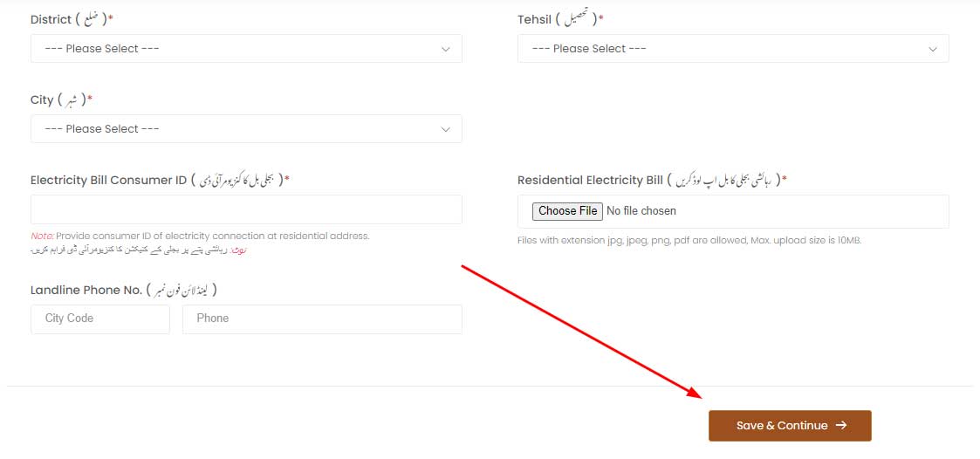Click the chevron arrow in Tehsil field

[933, 50]
